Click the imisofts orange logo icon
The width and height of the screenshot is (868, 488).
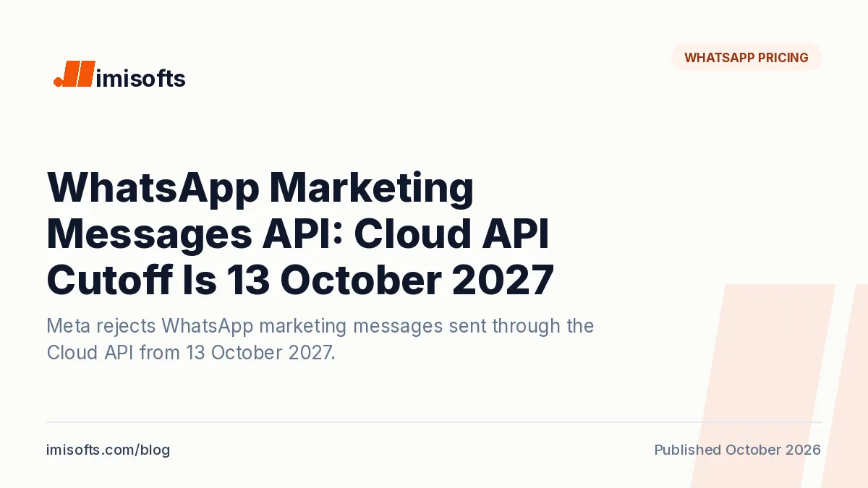(x=74, y=74)
